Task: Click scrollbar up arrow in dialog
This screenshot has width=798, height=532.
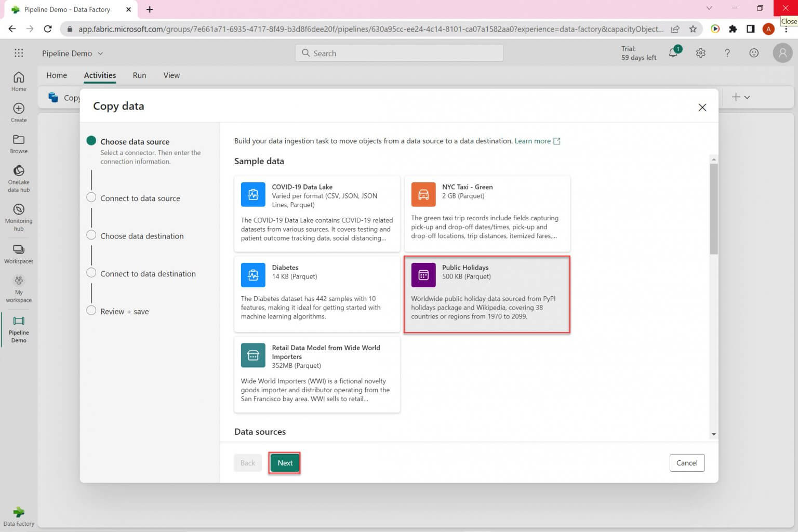Action: [x=714, y=159]
